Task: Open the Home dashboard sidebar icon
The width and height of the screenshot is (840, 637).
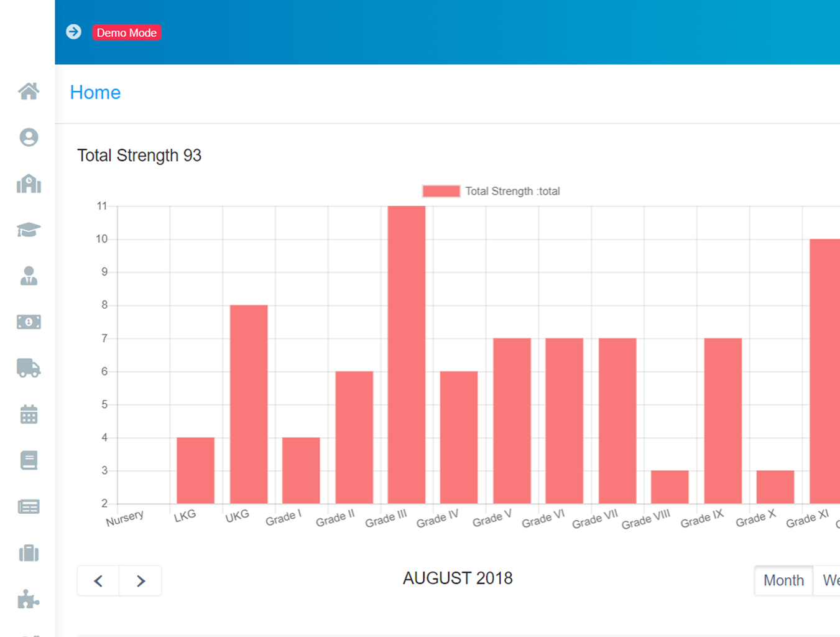Action: tap(29, 91)
